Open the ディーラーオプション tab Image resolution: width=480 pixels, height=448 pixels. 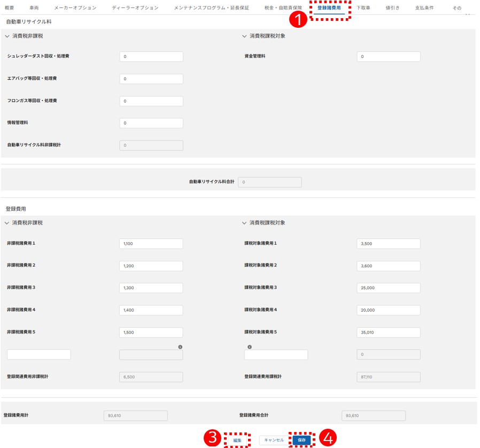(x=135, y=7)
